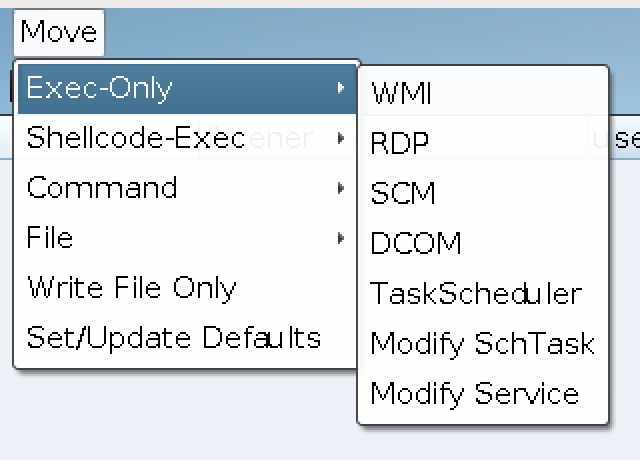Expand the Exec-Only submenu arrow
This screenshot has width=640, height=460.
[x=341, y=88]
